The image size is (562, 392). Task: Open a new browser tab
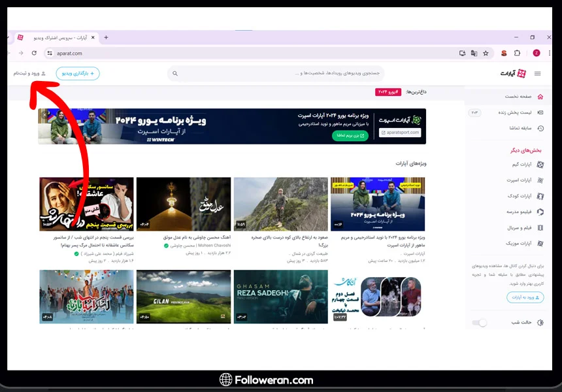click(106, 37)
